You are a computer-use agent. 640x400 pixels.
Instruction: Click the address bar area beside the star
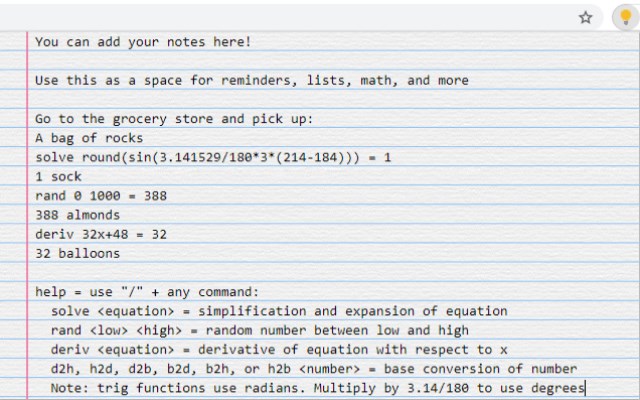click(x=286, y=18)
